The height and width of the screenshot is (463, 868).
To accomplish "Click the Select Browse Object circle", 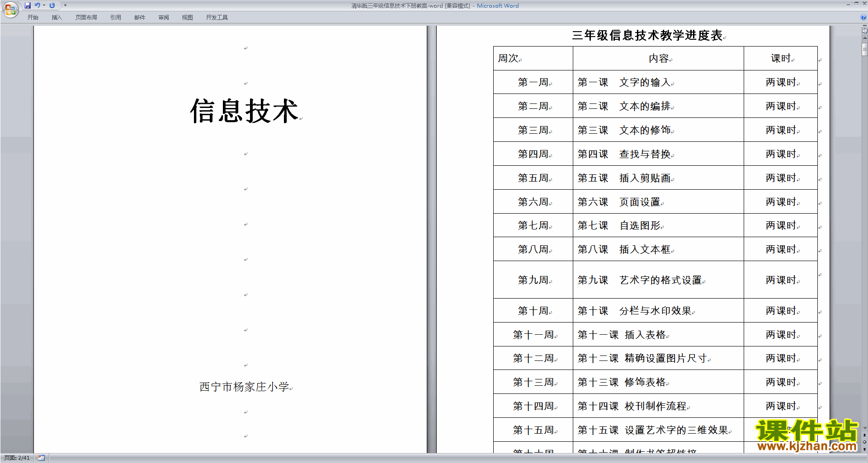I will pyautogui.click(x=865, y=442).
